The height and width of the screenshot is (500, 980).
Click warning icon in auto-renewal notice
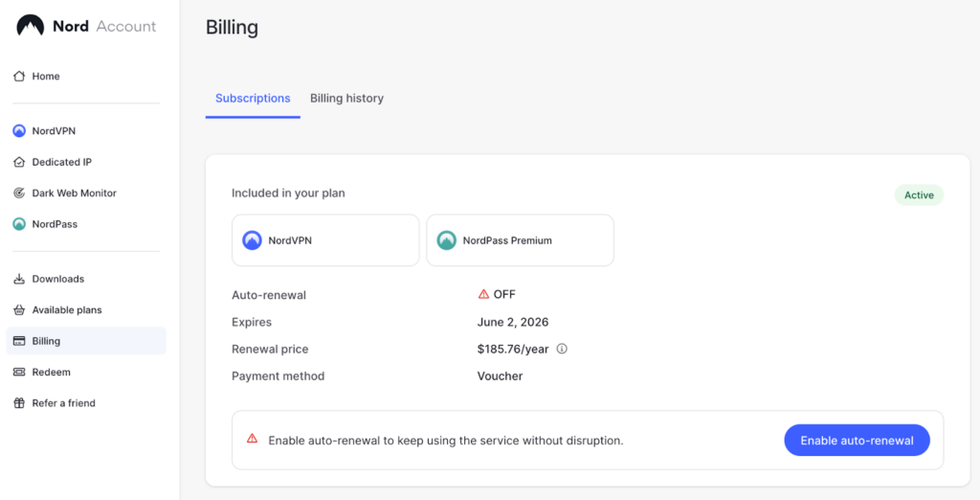[x=252, y=438]
